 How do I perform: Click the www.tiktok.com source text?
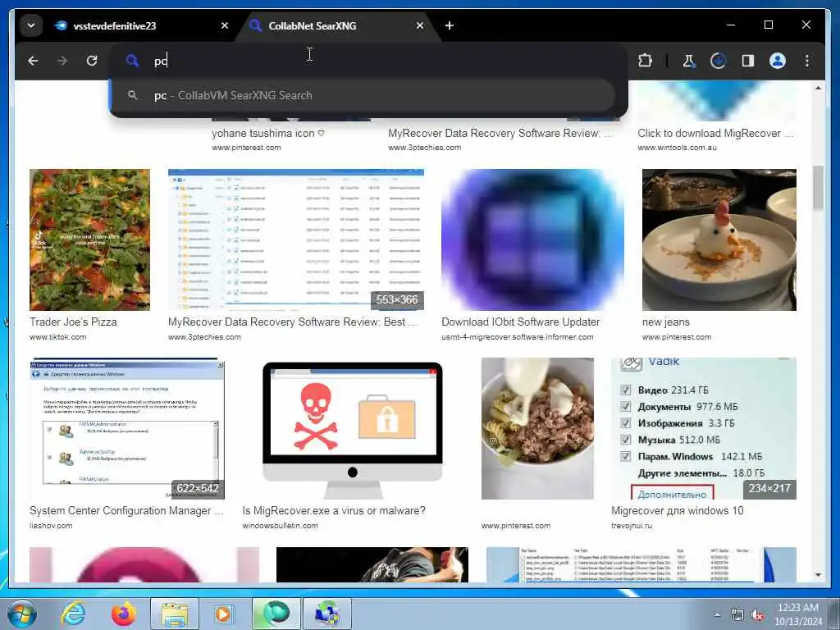tap(58, 337)
